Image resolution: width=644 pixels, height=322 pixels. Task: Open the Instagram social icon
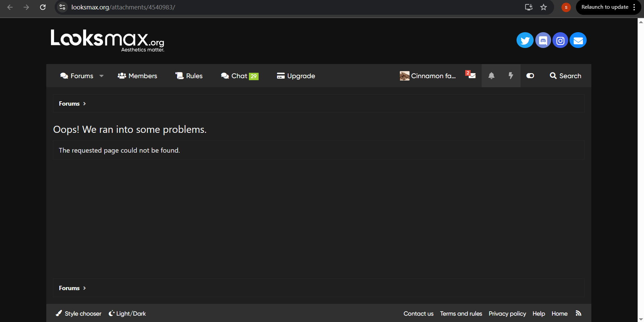(x=560, y=40)
